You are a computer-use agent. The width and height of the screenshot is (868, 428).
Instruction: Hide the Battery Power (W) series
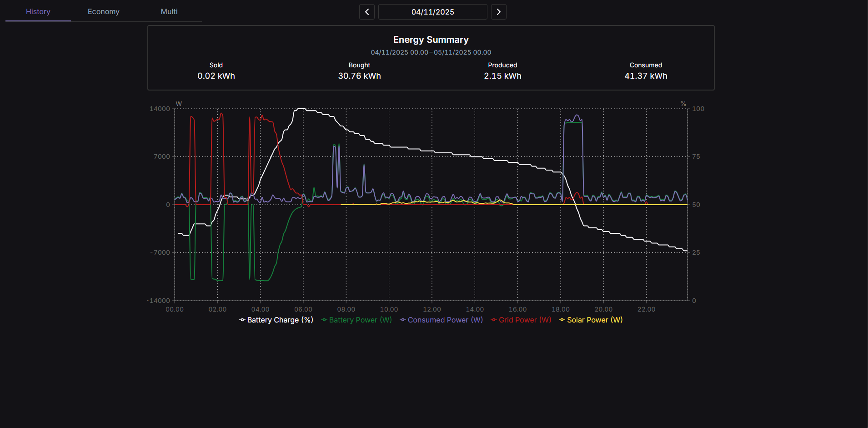360,320
